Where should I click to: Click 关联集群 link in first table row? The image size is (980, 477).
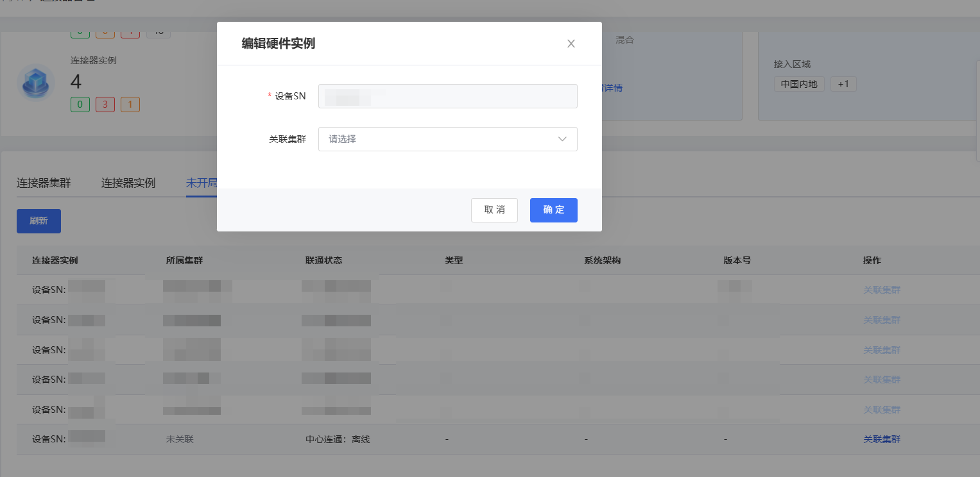click(882, 290)
